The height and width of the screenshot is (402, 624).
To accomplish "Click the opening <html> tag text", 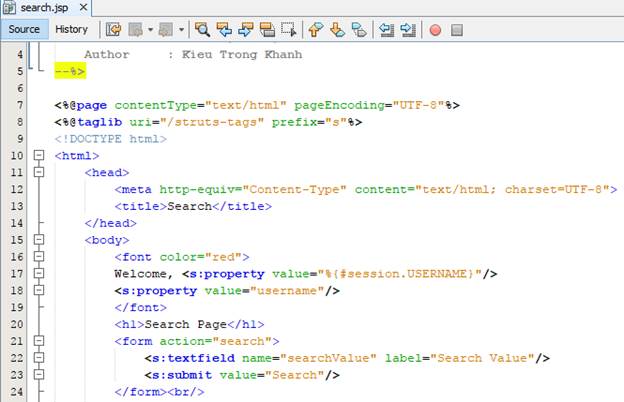I will click(x=77, y=156).
